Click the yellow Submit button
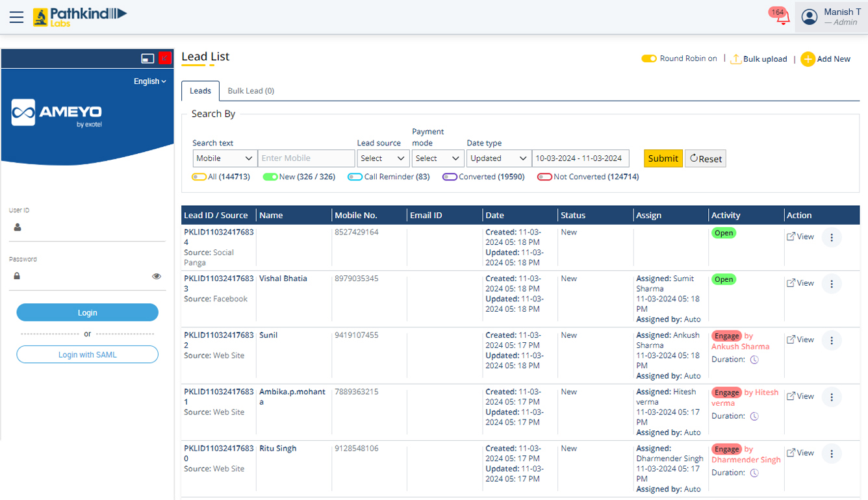 point(663,158)
